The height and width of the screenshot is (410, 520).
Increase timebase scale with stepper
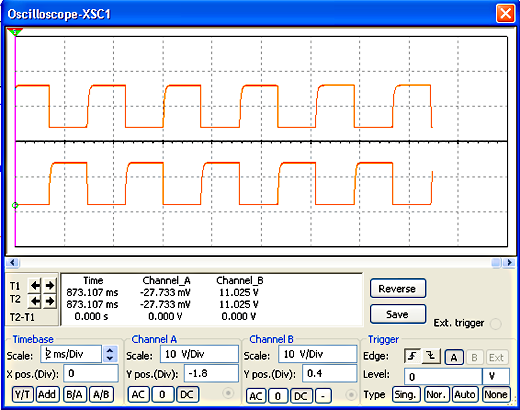(x=110, y=350)
